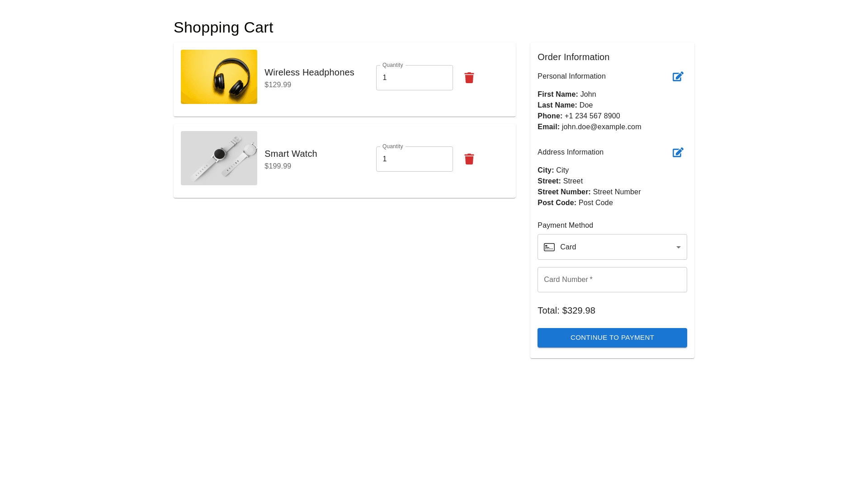Screen dimensions: 868x488
Task: Click Smart Watch quantity field
Action: (414, 159)
